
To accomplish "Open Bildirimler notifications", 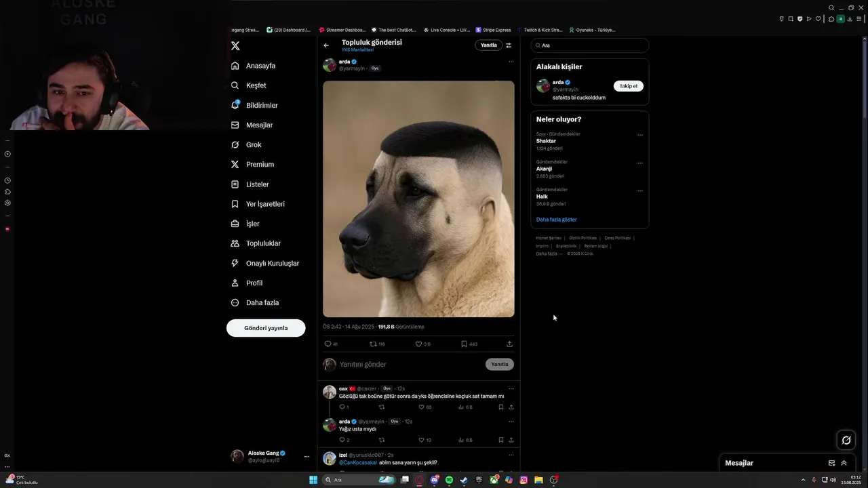I will (254, 105).
